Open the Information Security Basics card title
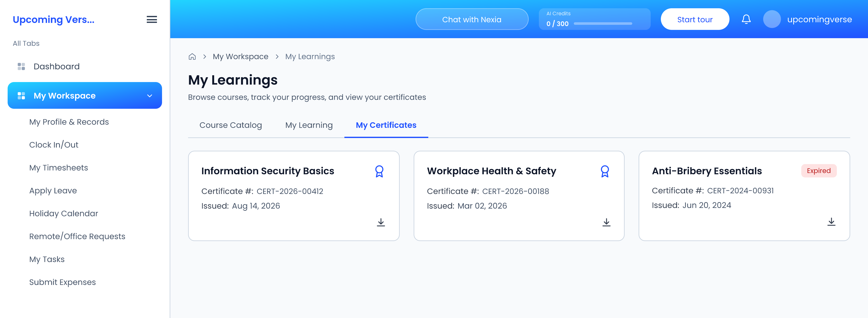Image resolution: width=868 pixels, height=318 pixels. tap(268, 171)
